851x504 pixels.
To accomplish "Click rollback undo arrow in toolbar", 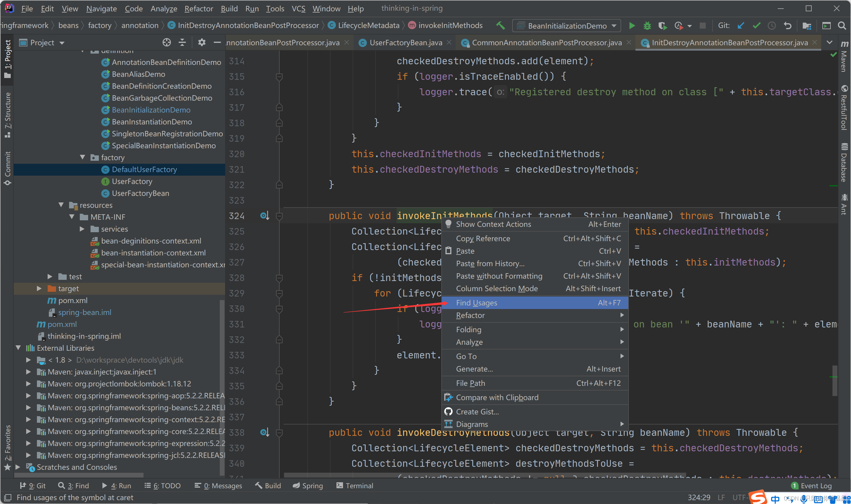I will 788,26.
